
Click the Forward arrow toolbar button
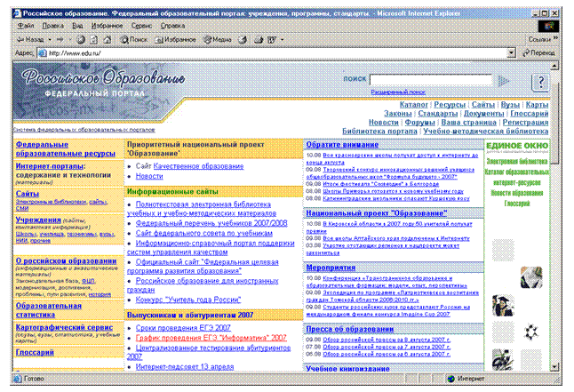coord(60,40)
